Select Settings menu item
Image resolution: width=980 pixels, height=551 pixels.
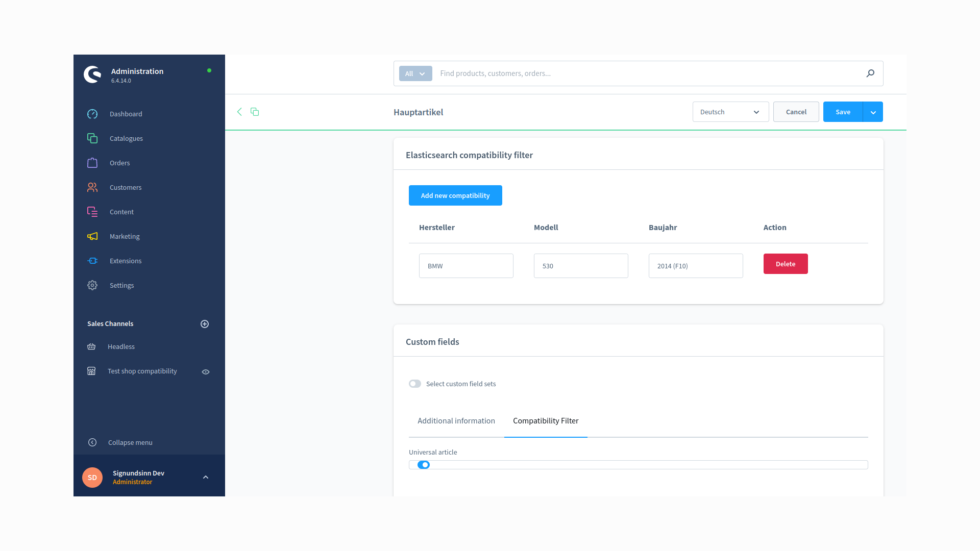[x=121, y=285]
